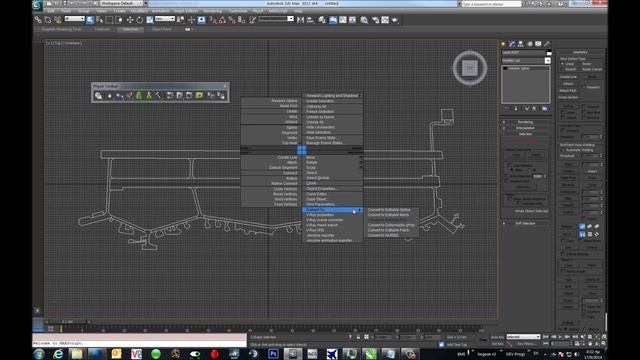This screenshot has height=360, width=640.
Task: Toggle the Lock Handles checkbox
Action: (x=510, y=165)
